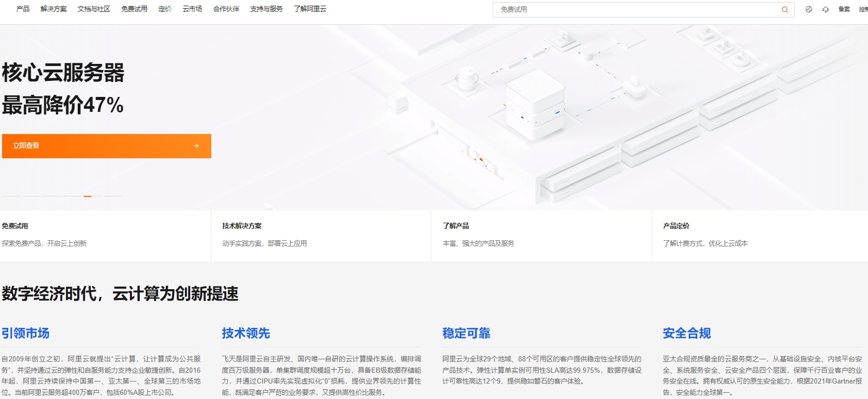Click the paragraph starting 飞天是阿里云自主研发

coord(322,375)
